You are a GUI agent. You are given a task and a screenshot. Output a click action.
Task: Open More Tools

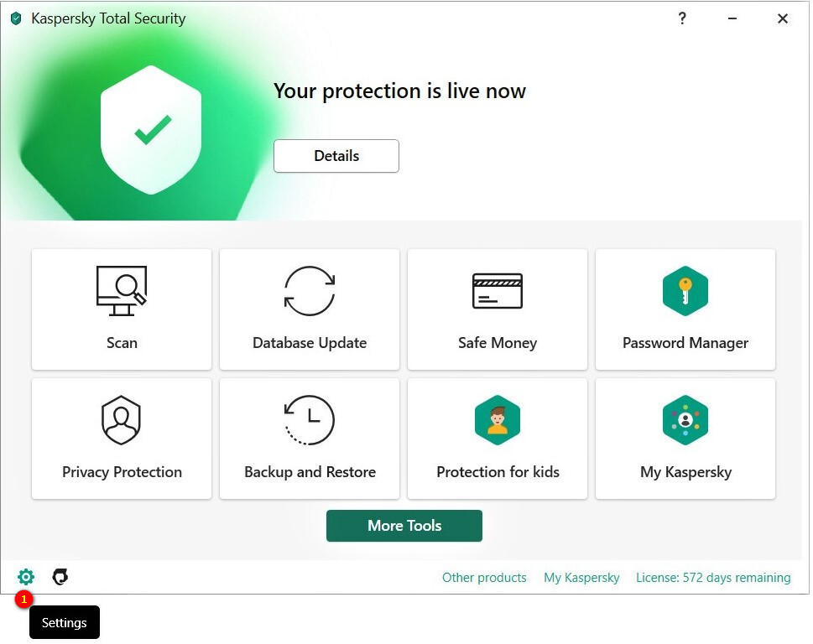click(x=404, y=526)
